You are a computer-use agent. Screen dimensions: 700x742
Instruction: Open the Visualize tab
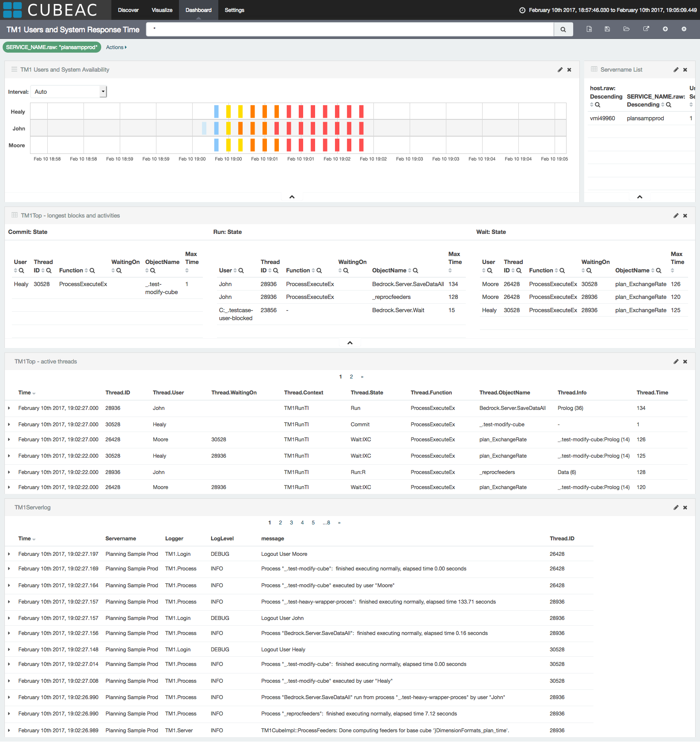[x=162, y=10]
